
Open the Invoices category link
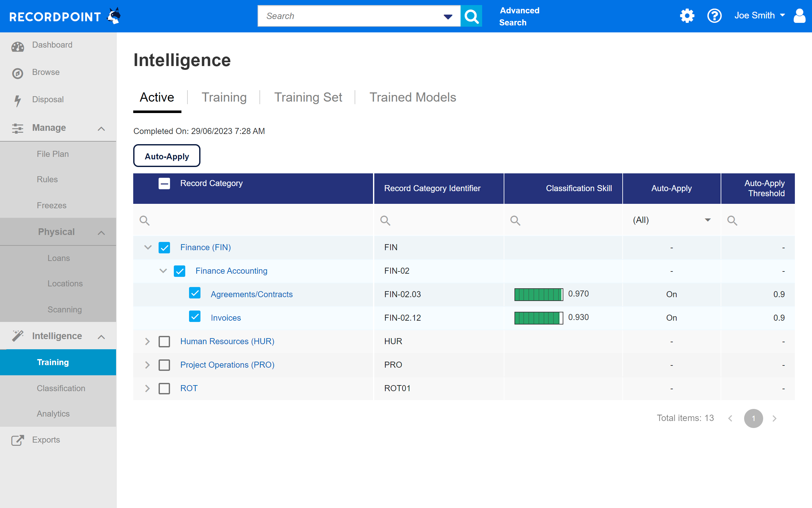226,318
